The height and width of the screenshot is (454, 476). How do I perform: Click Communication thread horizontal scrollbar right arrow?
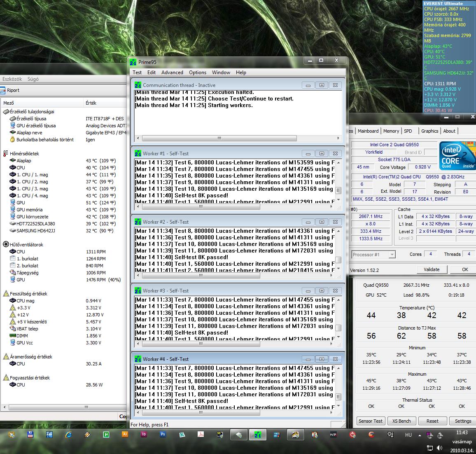[338, 138]
